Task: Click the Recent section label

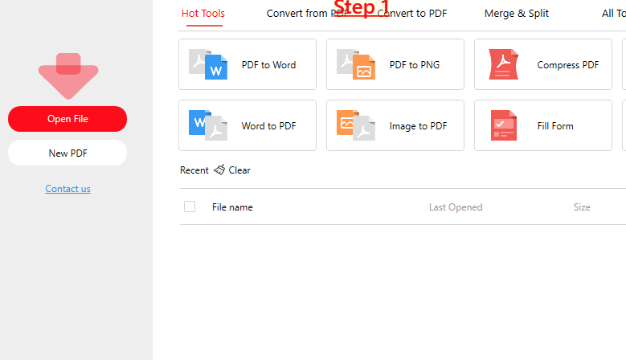Action: tap(194, 170)
